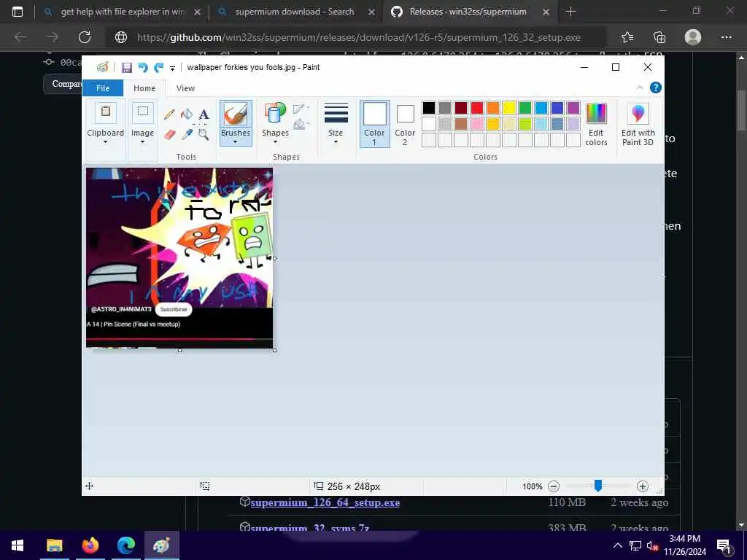This screenshot has width=747, height=560.
Task: Select the Text tool in Paint
Action: click(204, 114)
